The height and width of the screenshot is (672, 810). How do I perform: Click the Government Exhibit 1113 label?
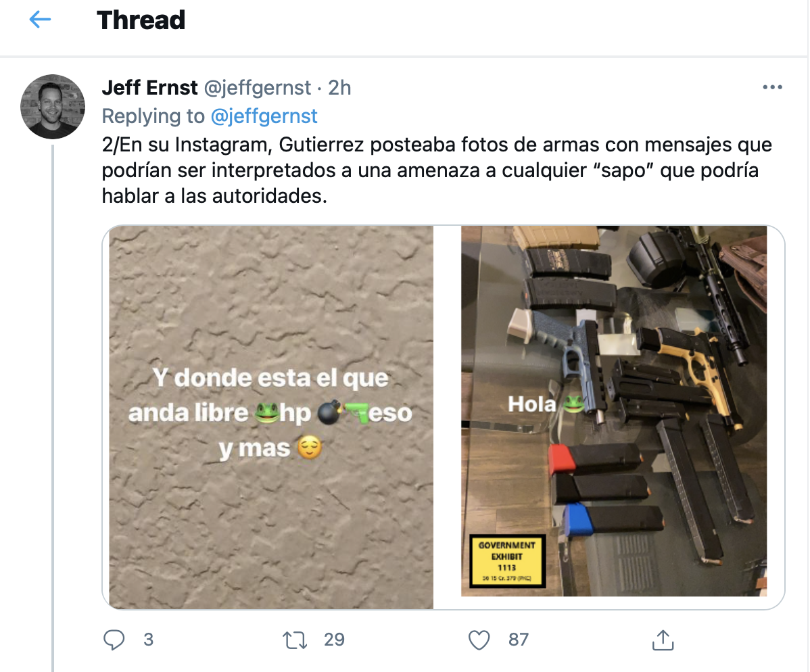[x=507, y=561]
